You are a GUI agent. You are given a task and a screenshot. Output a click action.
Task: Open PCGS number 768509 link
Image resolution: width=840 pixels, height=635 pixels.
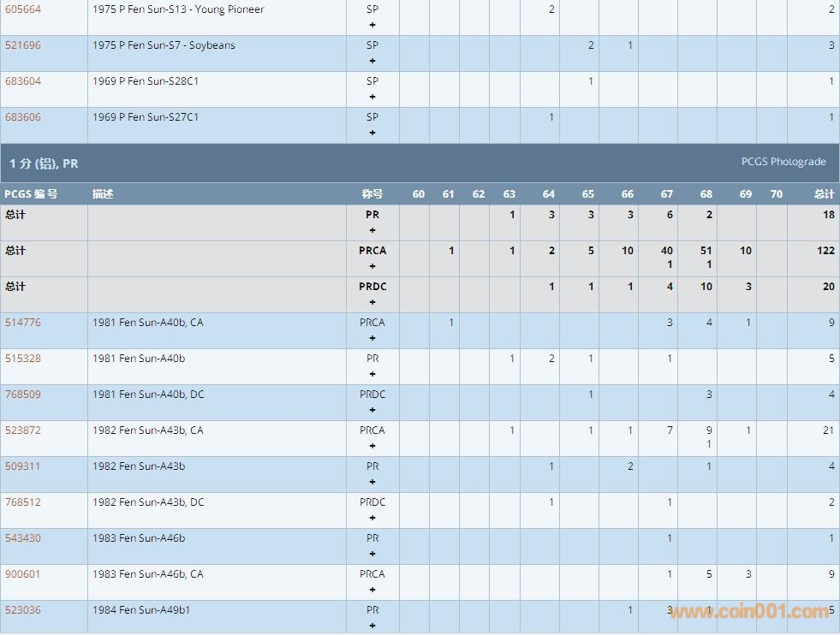tap(23, 395)
